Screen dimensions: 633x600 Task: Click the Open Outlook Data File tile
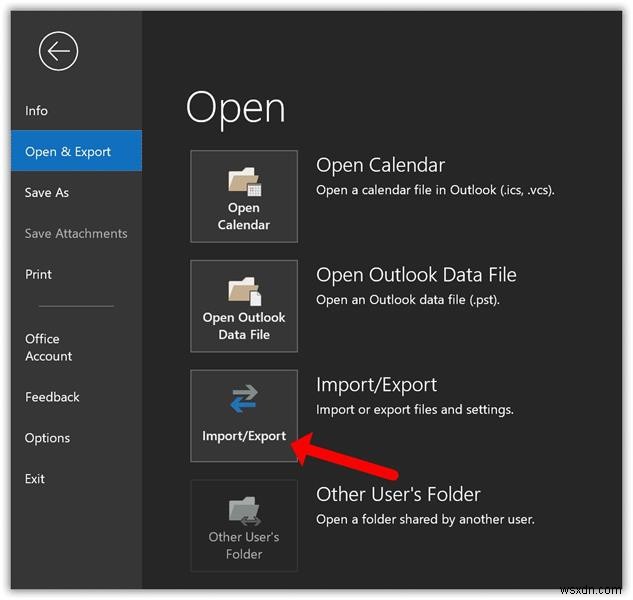[x=244, y=306]
